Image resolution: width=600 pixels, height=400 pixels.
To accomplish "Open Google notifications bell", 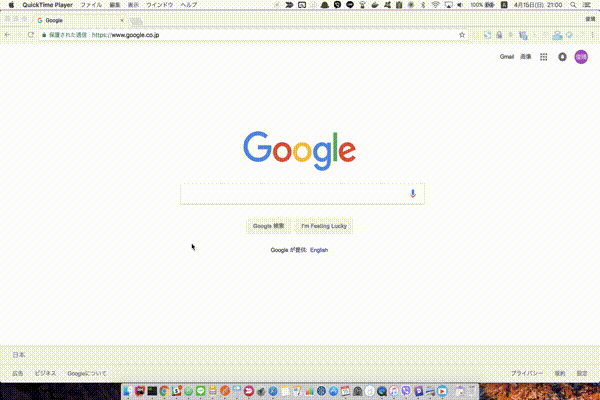I will coord(562,57).
